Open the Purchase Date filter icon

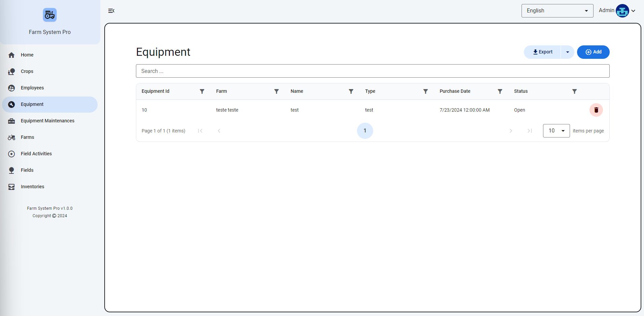(x=500, y=91)
